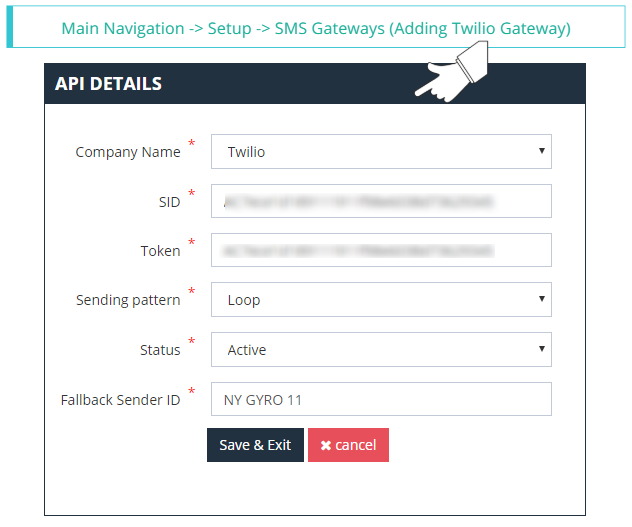Image resolution: width=632 pixels, height=527 pixels.
Task: Click the Company Name label
Action: tap(128, 153)
